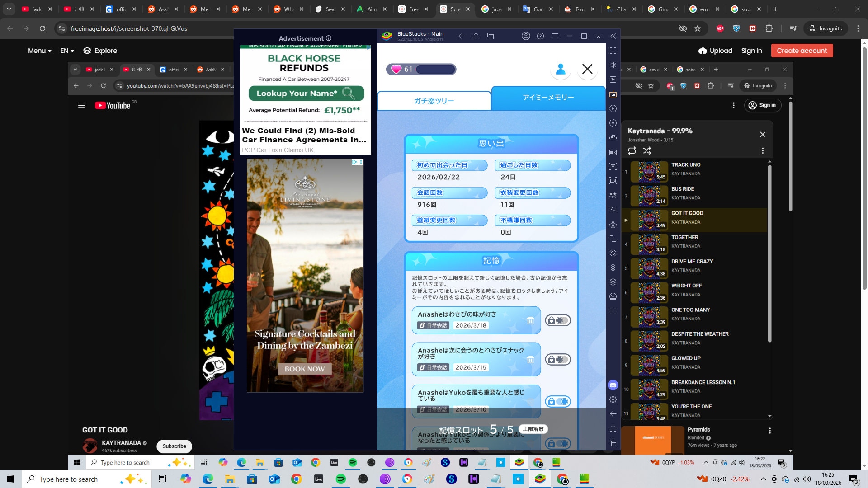Expand the EN language dropdown

tap(67, 51)
